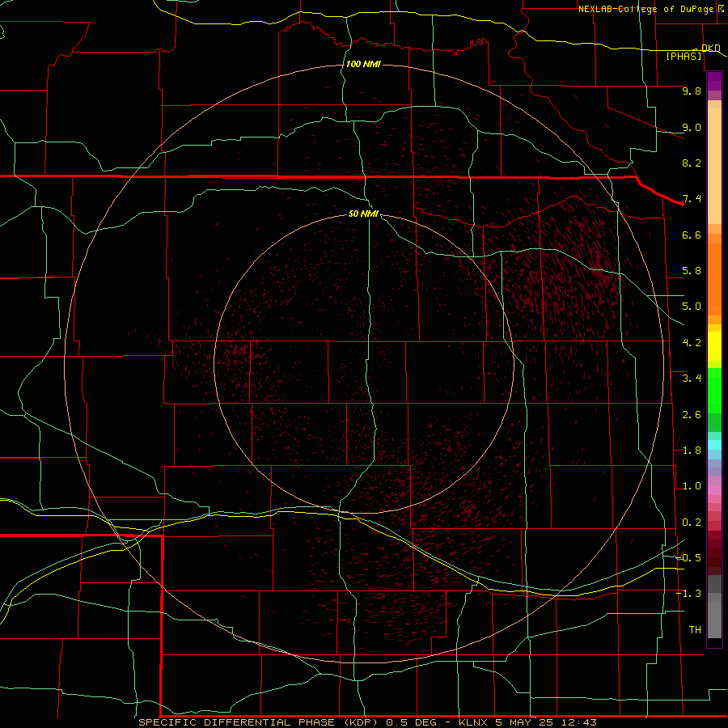Click the 5.0 color scale value

(692, 307)
